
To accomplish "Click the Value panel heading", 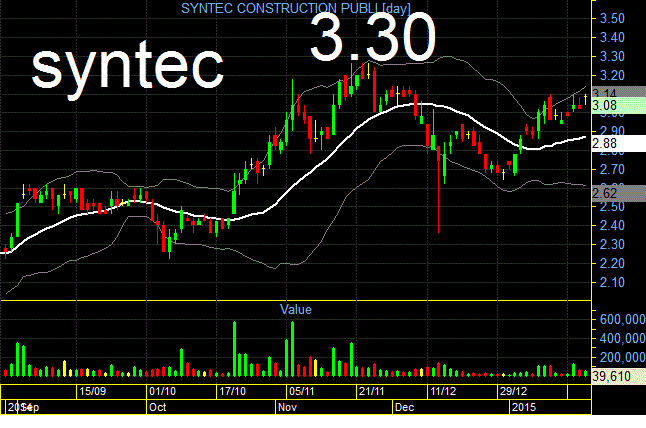I will pyautogui.click(x=295, y=309).
